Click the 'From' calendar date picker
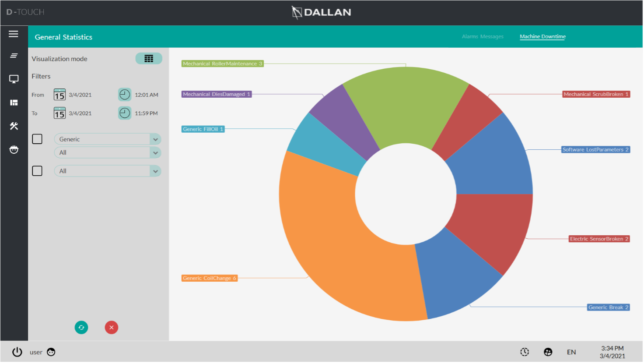Screen dimensions: 644x364 59,94
